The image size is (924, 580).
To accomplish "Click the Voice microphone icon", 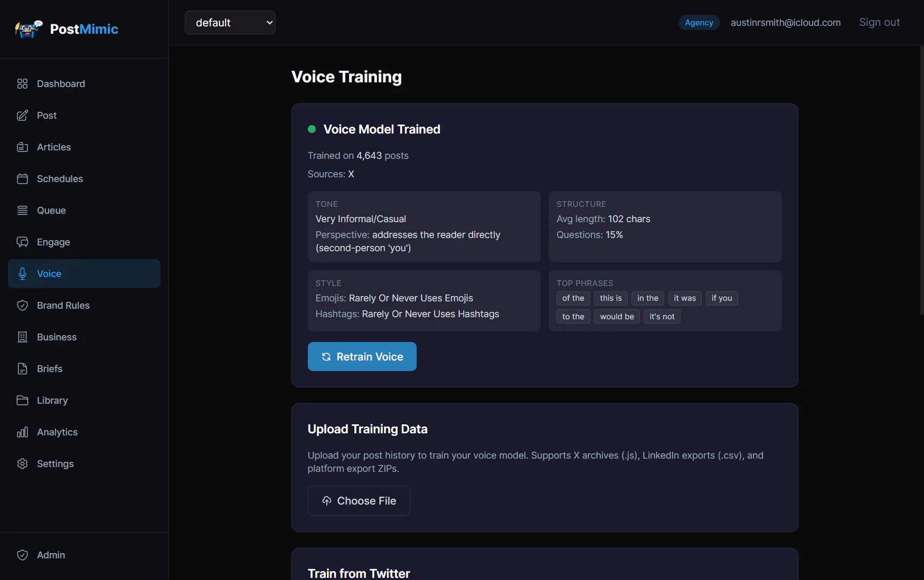I will tap(22, 274).
